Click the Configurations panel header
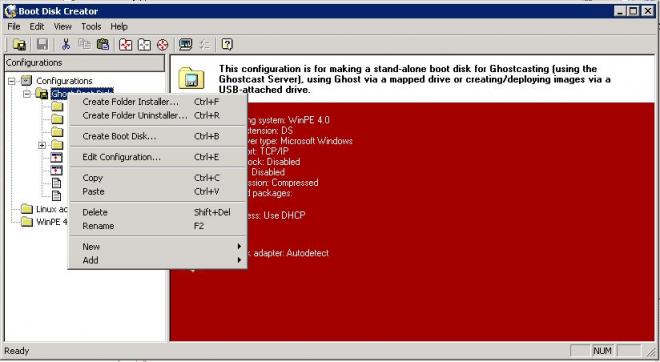 tap(85, 63)
